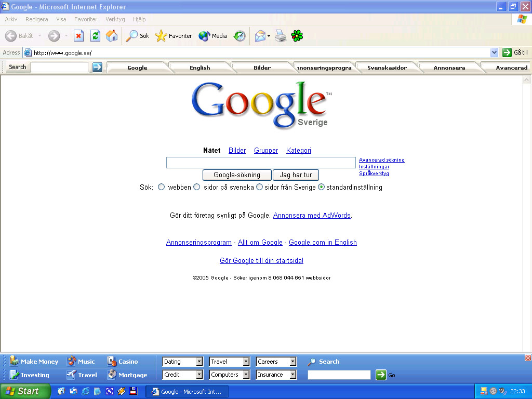Expand the Dating dropdown
Image resolution: width=532 pixels, height=399 pixels.
point(199,362)
